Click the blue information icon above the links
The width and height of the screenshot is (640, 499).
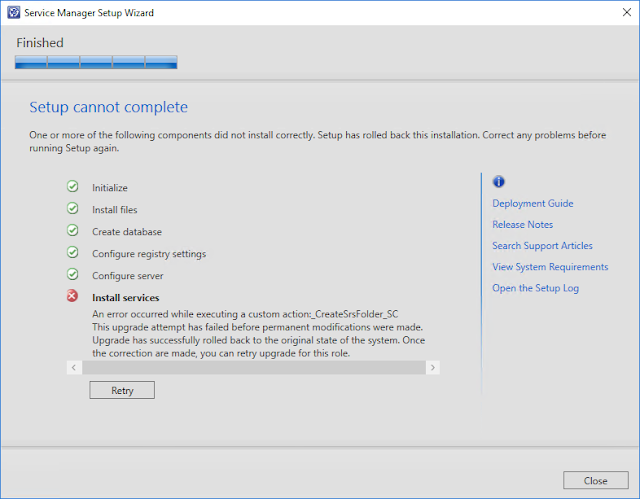tap(498, 182)
